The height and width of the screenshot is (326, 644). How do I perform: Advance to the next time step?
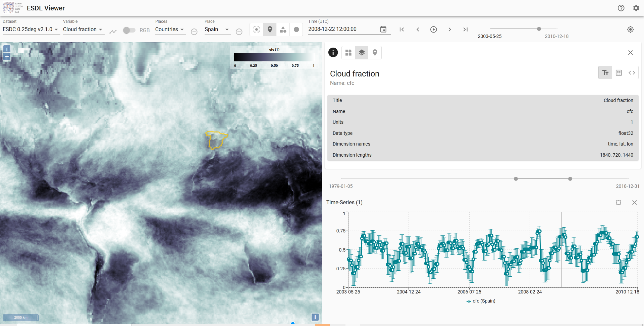coord(449,30)
